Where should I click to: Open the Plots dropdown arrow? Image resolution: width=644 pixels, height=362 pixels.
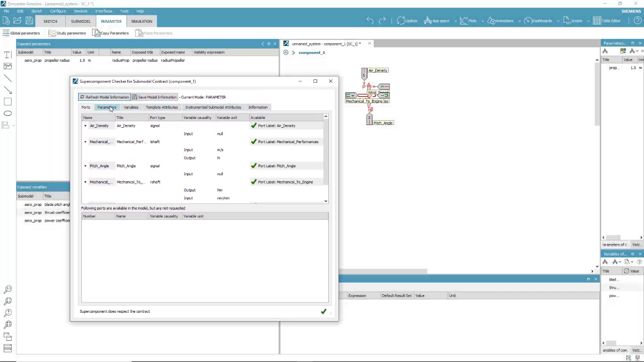click(482, 20)
